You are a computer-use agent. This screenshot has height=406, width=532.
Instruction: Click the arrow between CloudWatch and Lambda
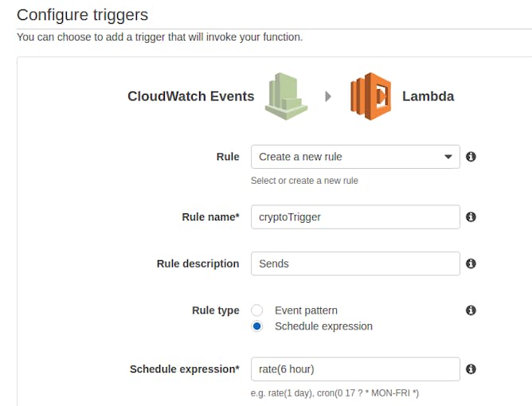[x=328, y=96]
